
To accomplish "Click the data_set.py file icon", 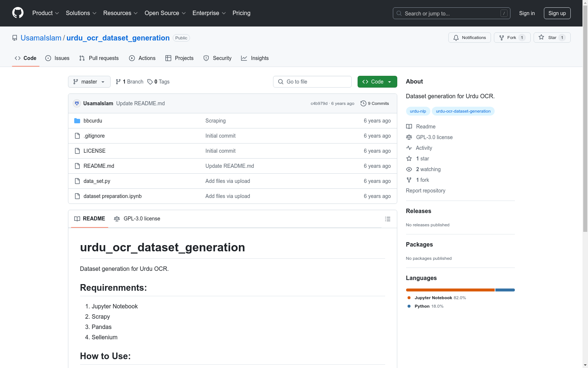I will tap(77, 181).
